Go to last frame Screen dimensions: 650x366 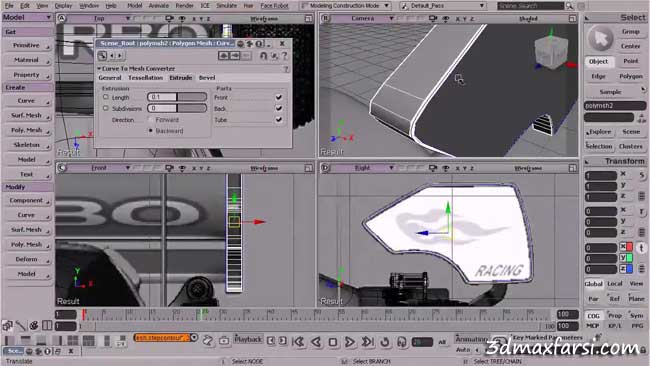point(367,342)
